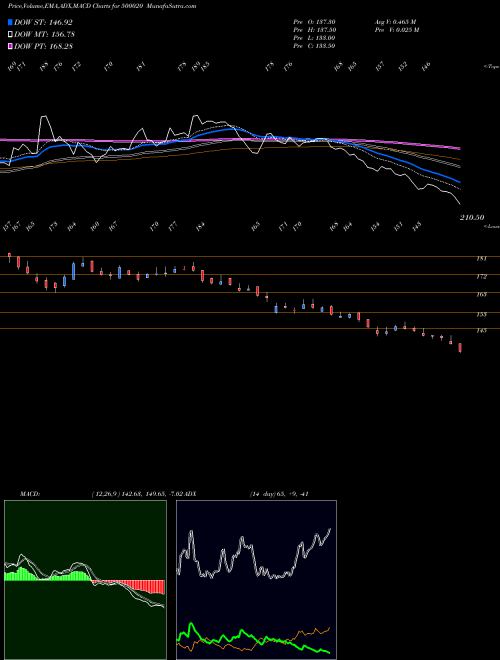Click the dark-blue ADX chart panel

click(x=256, y=580)
